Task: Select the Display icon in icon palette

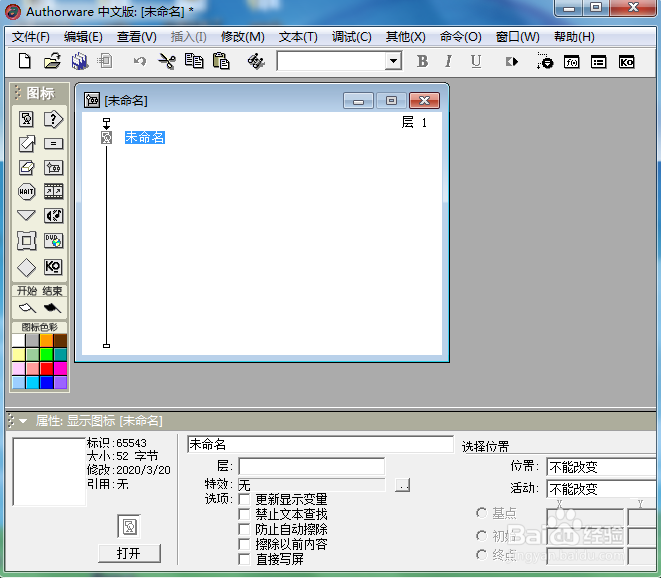Action: [x=26, y=119]
